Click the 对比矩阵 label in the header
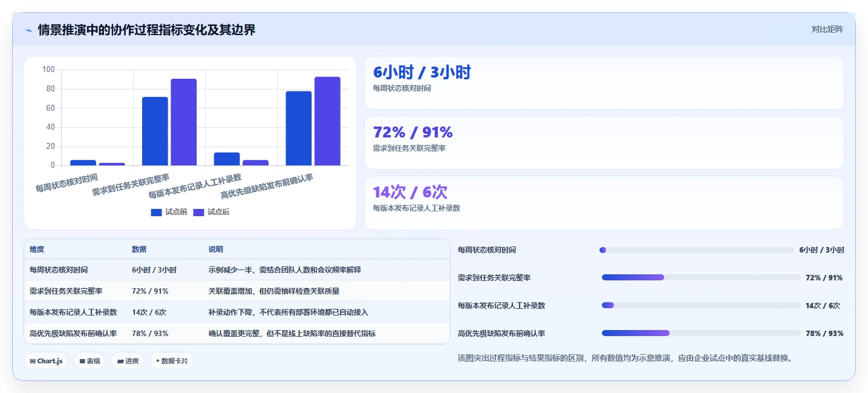 (827, 29)
